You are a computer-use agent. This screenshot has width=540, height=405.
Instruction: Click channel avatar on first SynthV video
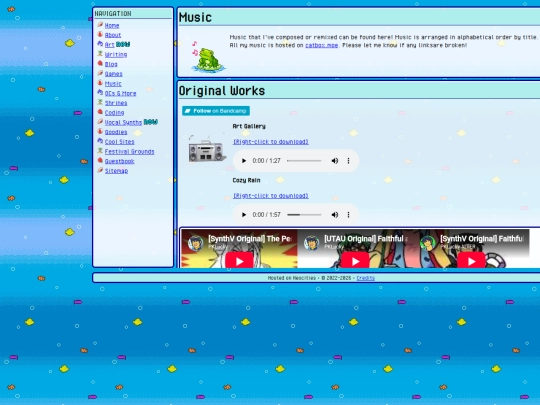pyautogui.click(x=196, y=243)
